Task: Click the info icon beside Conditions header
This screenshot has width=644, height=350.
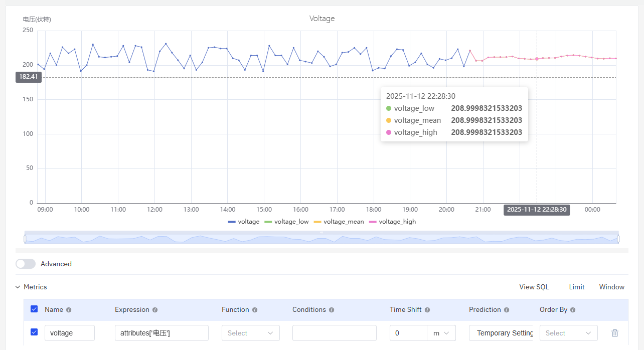Action: (x=331, y=309)
